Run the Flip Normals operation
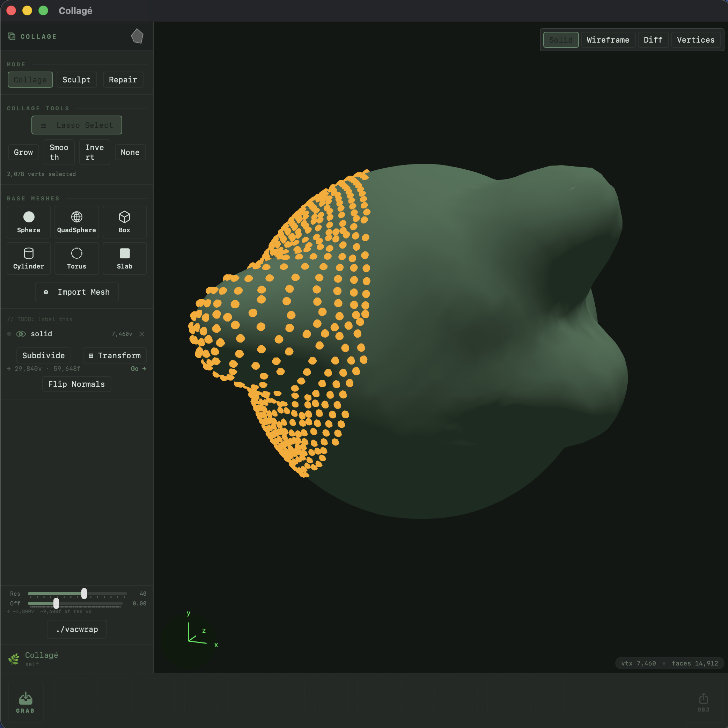 point(76,384)
